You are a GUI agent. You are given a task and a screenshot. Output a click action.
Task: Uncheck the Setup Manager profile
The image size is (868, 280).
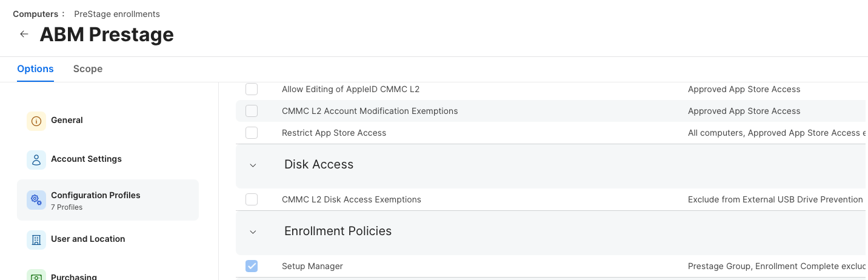point(252,266)
